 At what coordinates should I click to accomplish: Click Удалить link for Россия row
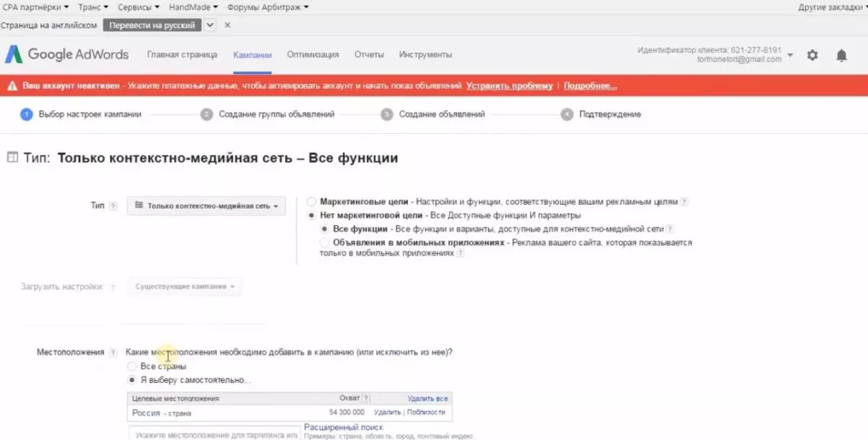388,412
